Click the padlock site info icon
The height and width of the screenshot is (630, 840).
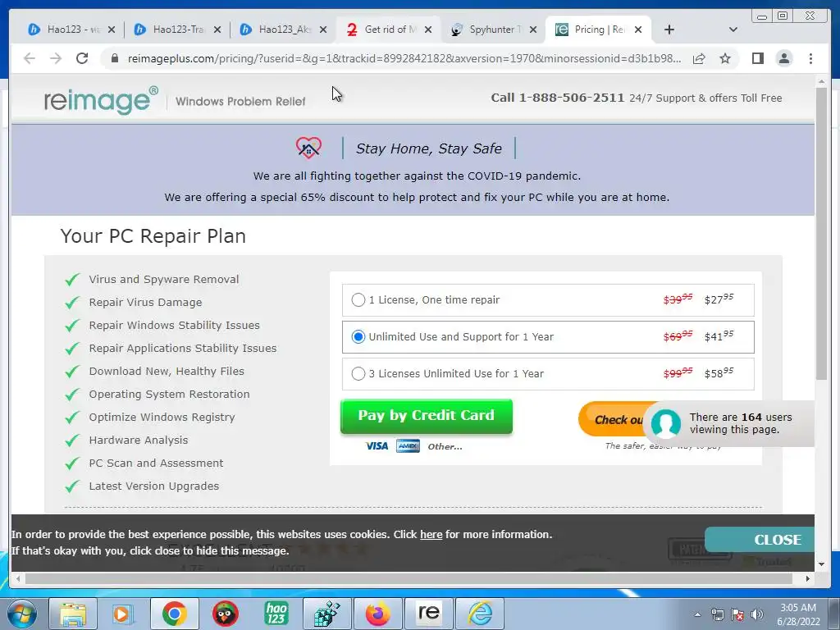click(x=115, y=58)
